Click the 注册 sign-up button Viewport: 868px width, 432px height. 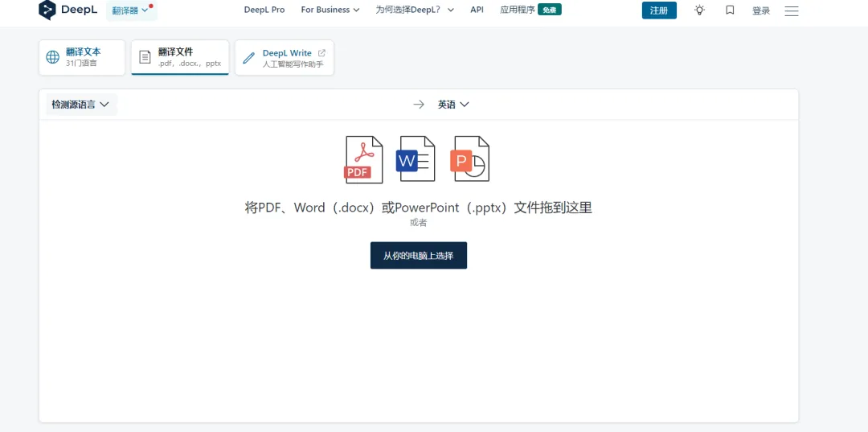(659, 10)
